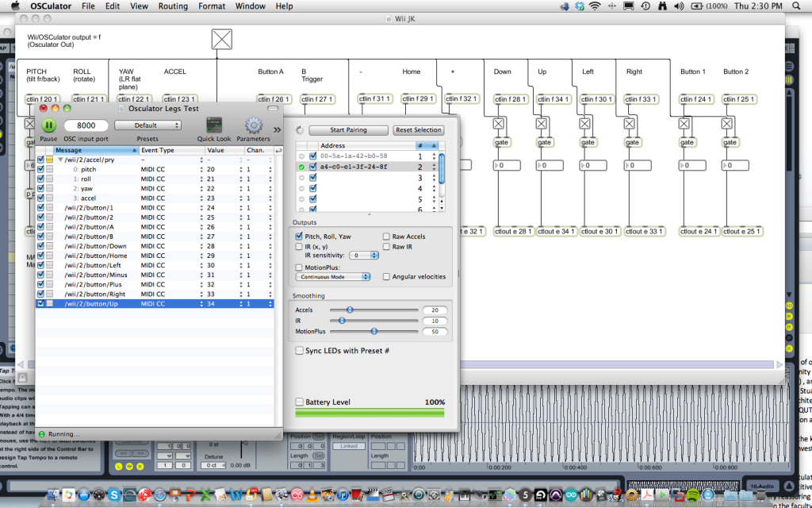
Task: Click the green connected indicator for a4-c0-e1-3f-24-8f
Action: [x=301, y=167]
